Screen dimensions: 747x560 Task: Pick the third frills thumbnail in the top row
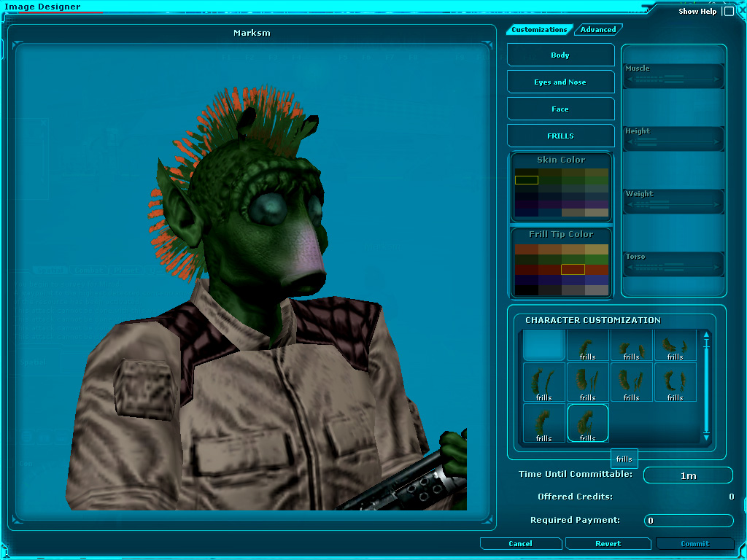click(x=631, y=345)
